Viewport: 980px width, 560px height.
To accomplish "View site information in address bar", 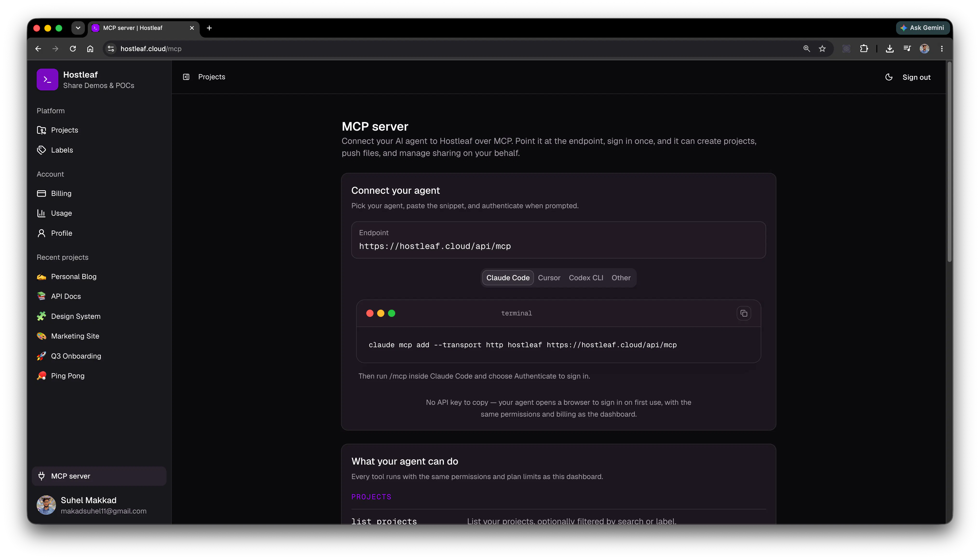I will pos(111,49).
